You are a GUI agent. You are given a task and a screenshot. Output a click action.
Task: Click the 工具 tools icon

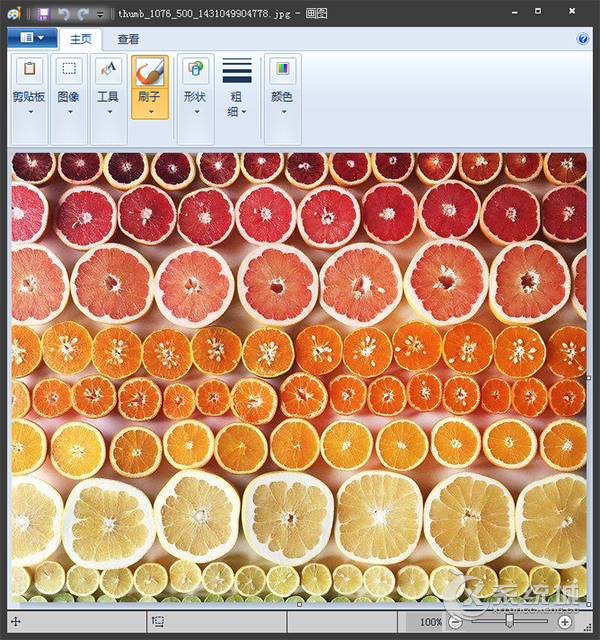pos(108,69)
